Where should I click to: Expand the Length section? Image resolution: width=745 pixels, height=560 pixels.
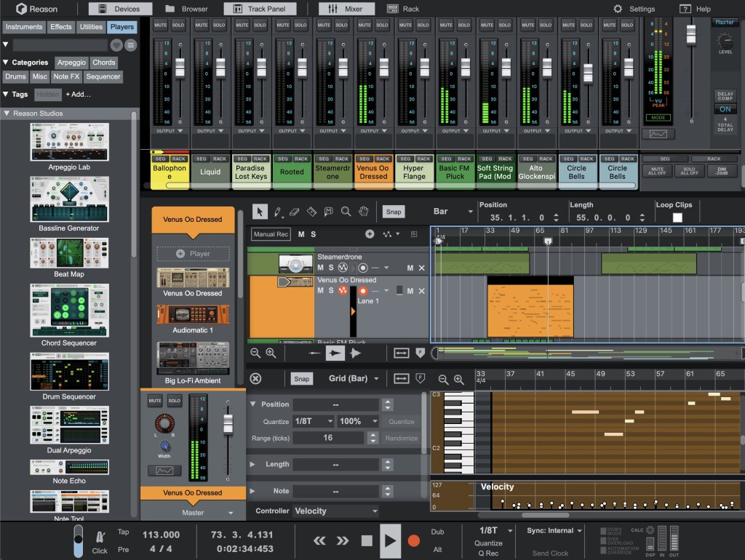coord(252,464)
